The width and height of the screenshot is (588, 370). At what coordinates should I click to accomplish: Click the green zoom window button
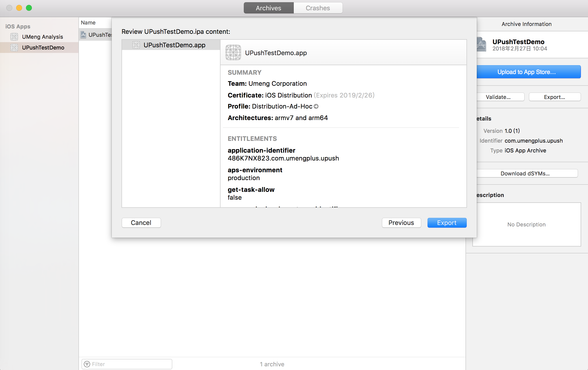[29, 8]
